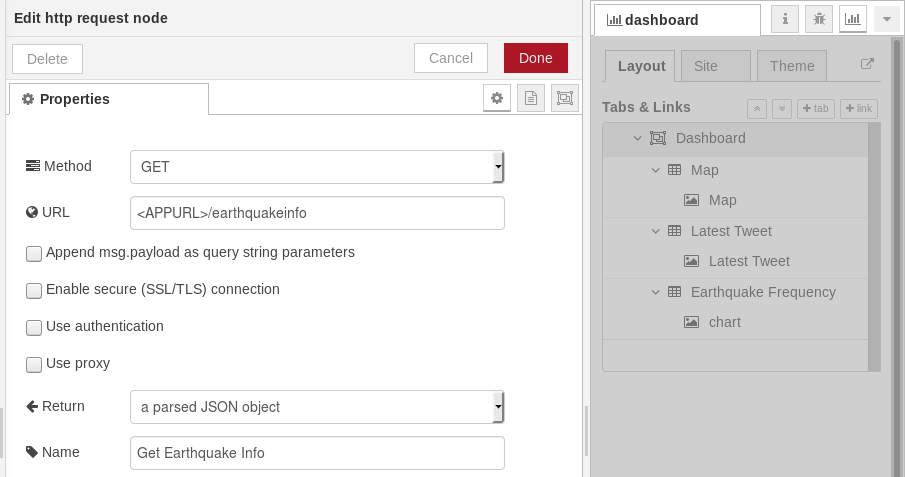Add a new tab with +tab button
The width and height of the screenshot is (905, 477).
816,109
